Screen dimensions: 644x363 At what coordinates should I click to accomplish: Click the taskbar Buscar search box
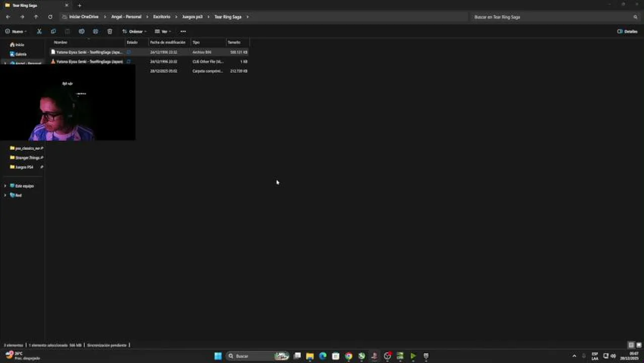257,356
